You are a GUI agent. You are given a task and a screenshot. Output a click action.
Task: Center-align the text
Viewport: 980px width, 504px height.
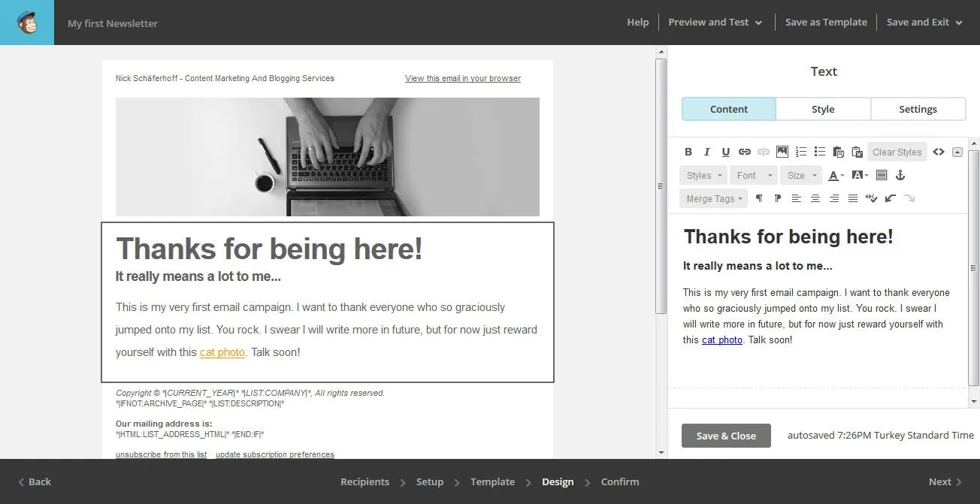coord(815,198)
